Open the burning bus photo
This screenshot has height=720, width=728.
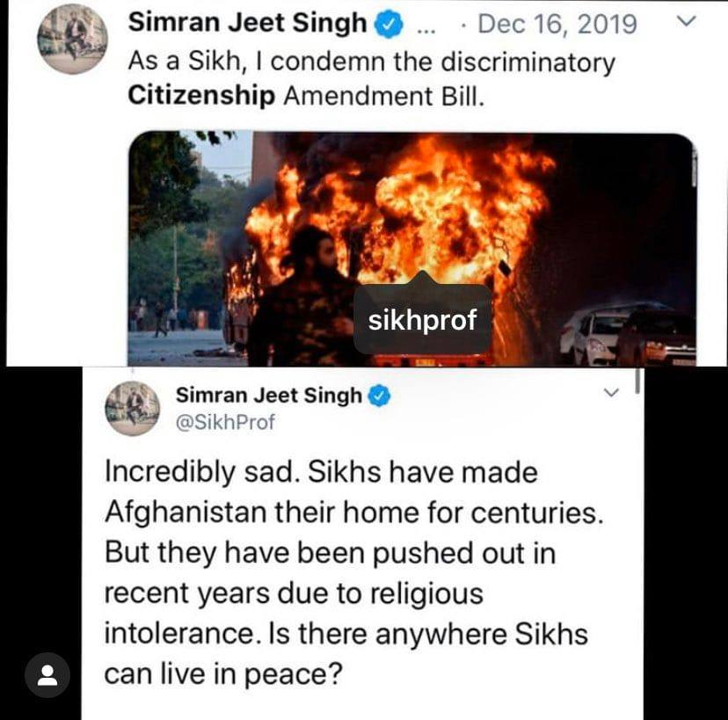click(412, 249)
